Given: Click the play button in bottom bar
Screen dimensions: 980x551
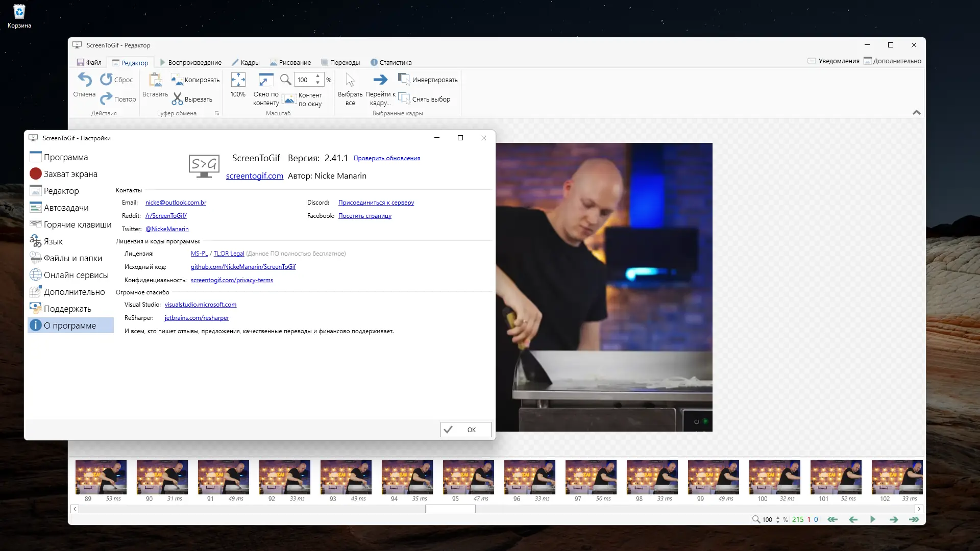Looking at the screenshot, I should 873,519.
